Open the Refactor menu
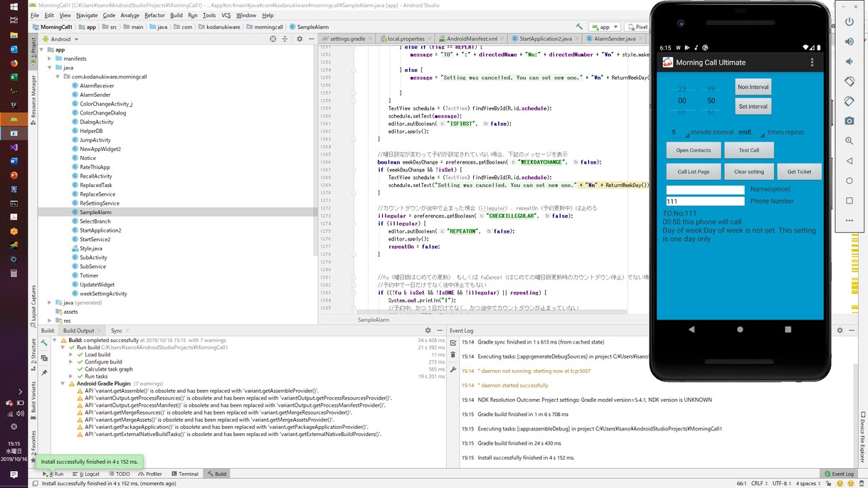The image size is (868, 488). click(154, 15)
